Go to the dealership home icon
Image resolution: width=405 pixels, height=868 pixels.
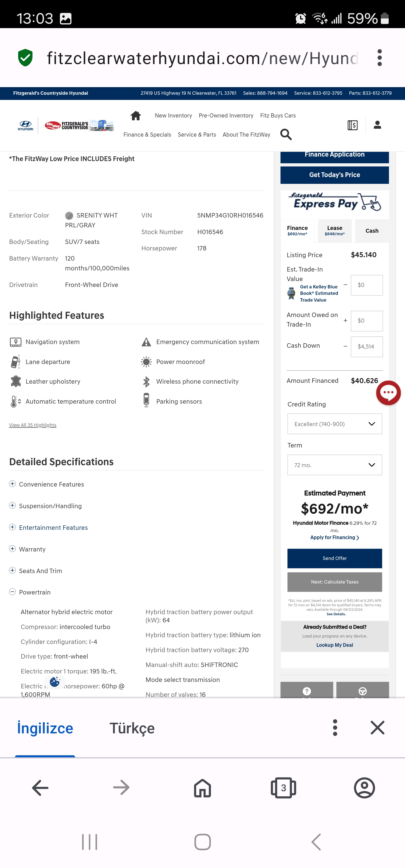pyautogui.click(x=136, y=116)
